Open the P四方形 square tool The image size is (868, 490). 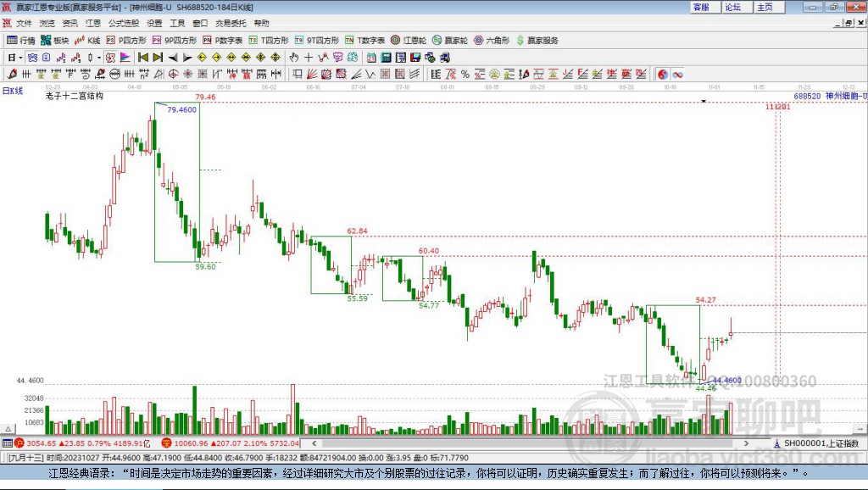click(126, 41)
